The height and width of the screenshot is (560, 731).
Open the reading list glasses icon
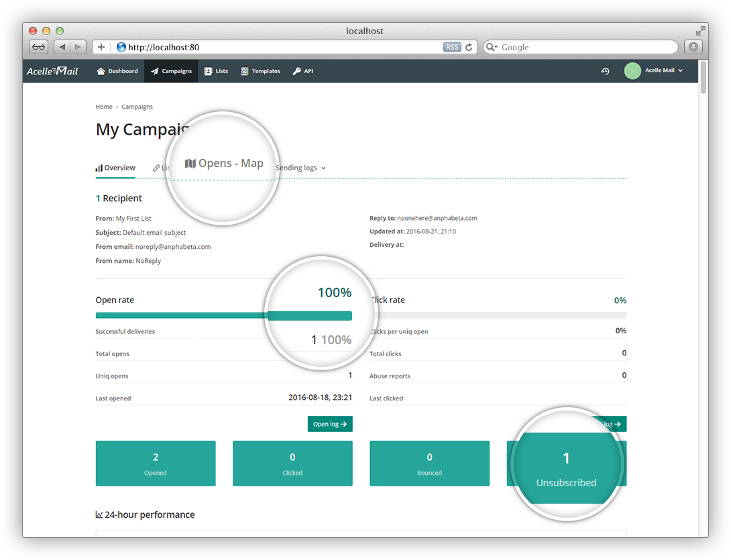point(38,47)
